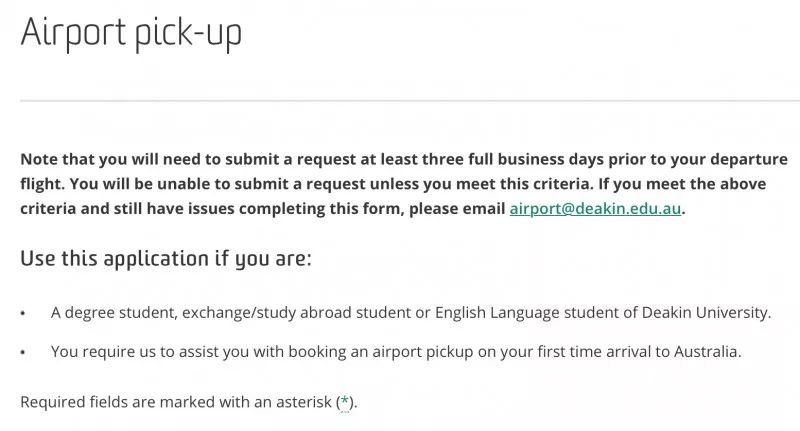Screen dimensions: 800x431
Task: Click 'Required fields are marked' sentence
Action: [189, 402]
